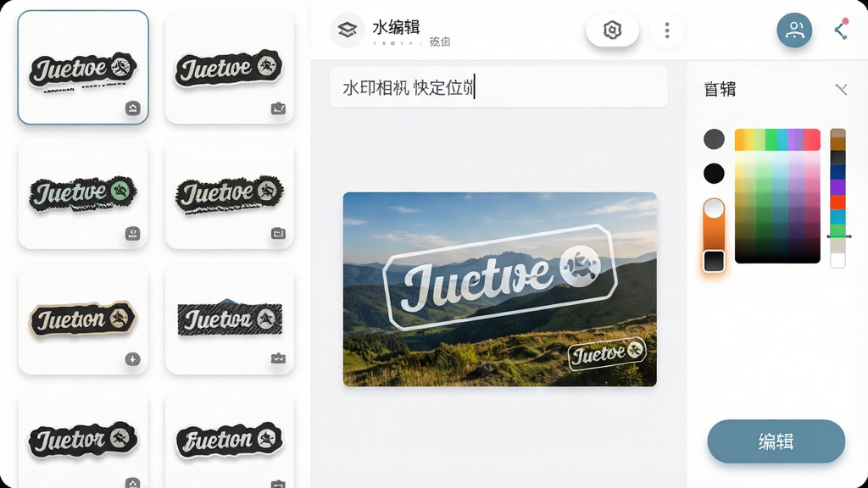Click the round badge icon on the tan-outlined Juetion card

pos(133,359)
